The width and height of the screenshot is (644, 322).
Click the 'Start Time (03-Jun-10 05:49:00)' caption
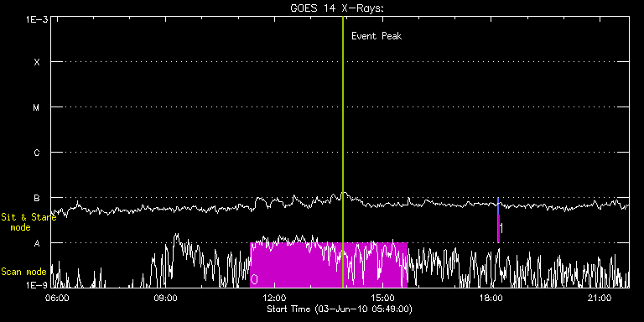pyautogui.click(x=340, y=309)
